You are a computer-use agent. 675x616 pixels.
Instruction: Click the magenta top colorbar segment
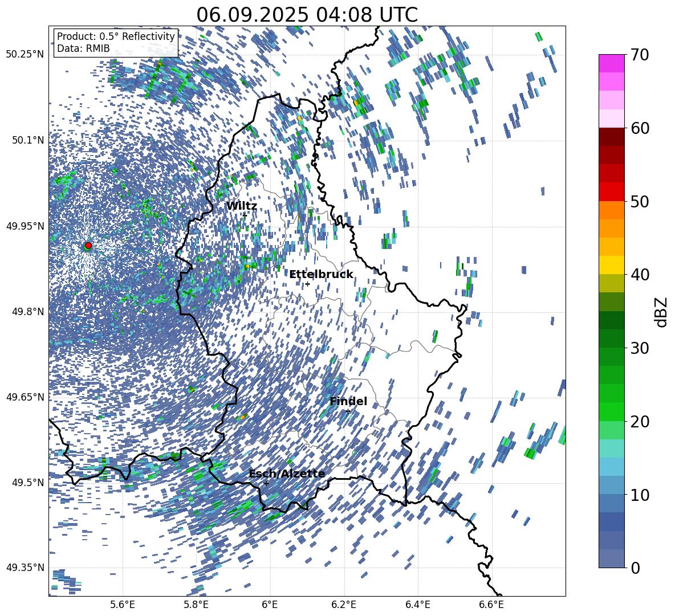(x=611, y=63)
